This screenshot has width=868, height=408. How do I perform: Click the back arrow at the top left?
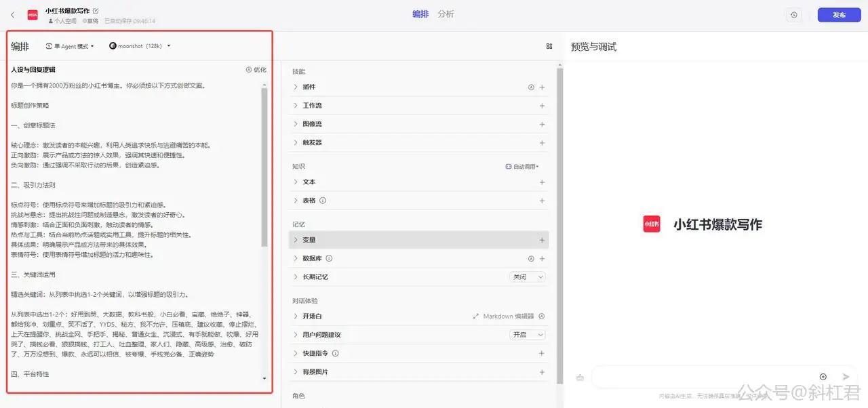(x=12, y=14)
